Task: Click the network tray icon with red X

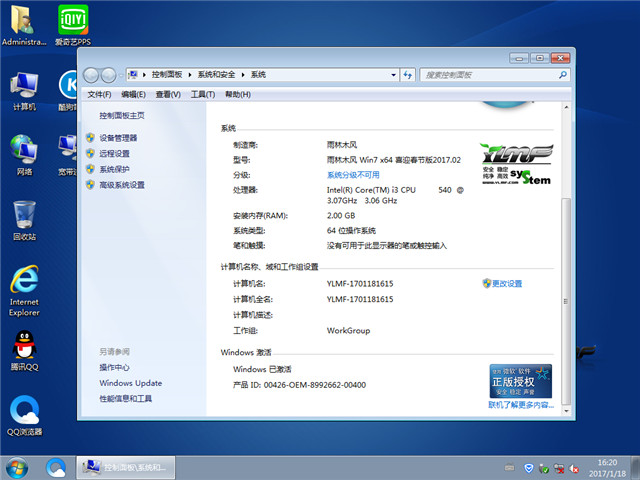Action: pos(559,468)
